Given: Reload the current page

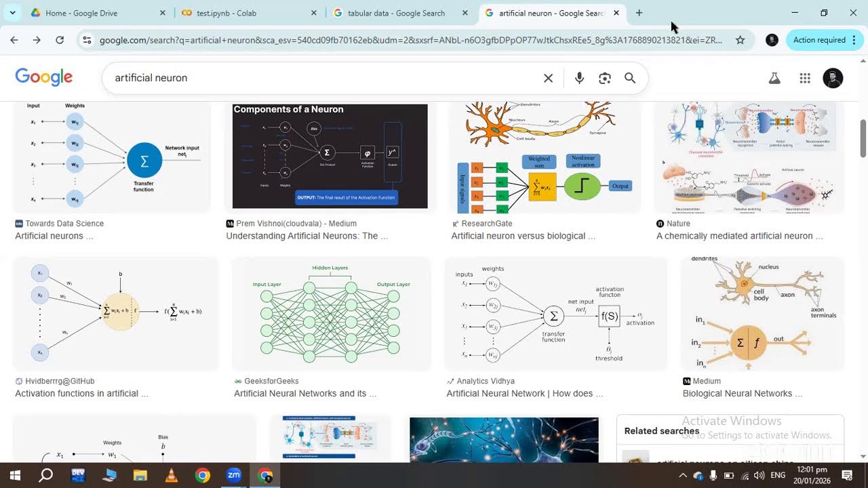Looking at the screenshot, I should [x=60, y=40].
